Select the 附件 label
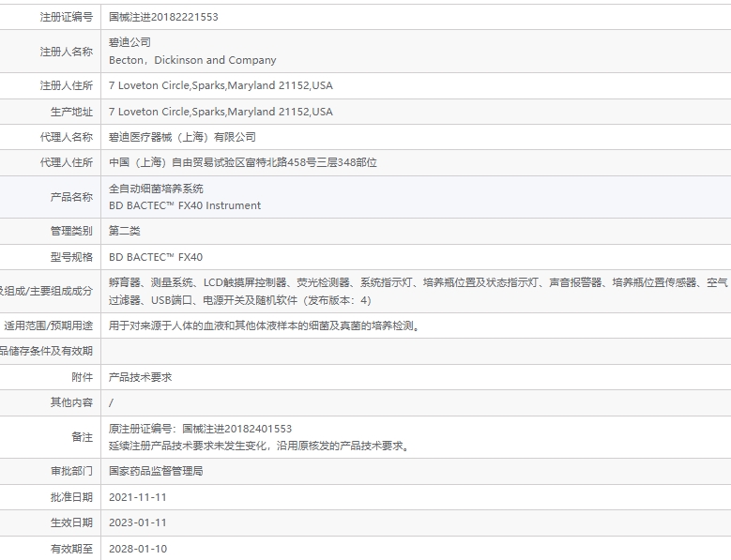Viewport: 731px width, 560px height. 82,377
